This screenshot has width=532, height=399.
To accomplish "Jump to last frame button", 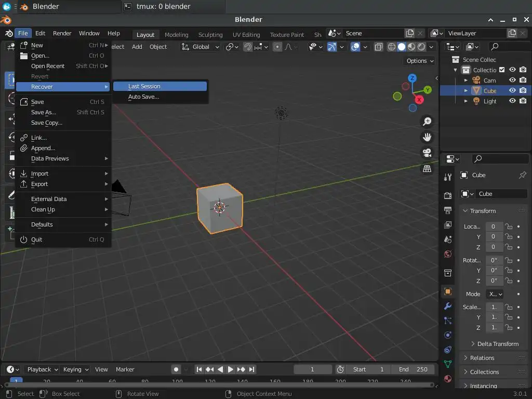I will click(x=251, y=369).
